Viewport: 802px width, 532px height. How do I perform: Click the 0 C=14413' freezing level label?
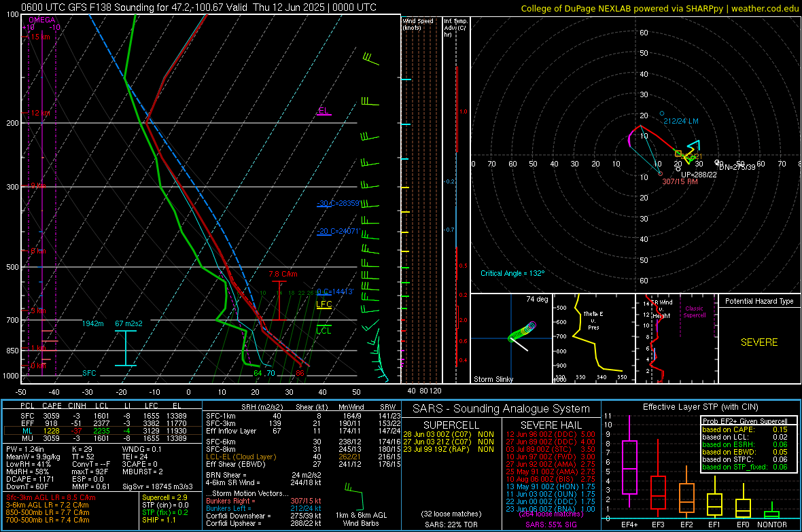click(x=335, y=291)
